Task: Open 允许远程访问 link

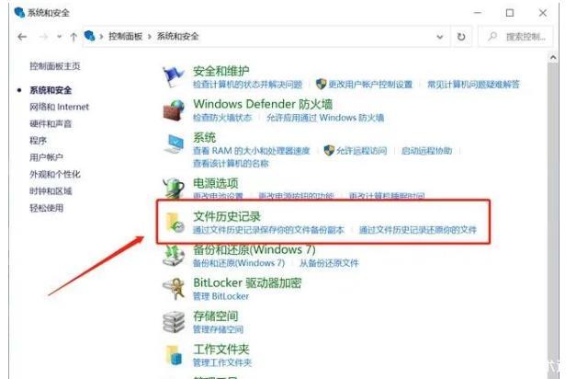Action: [361, 151]
